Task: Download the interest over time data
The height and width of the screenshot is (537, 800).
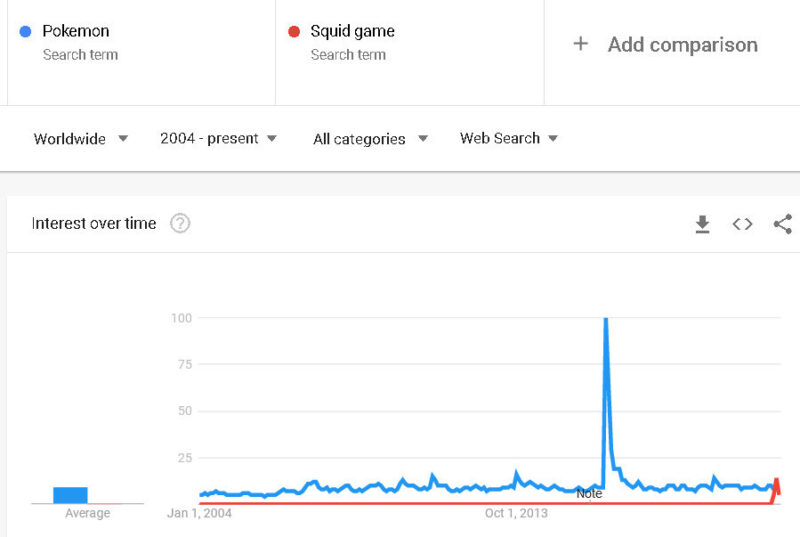Action: pyautogui.click(x=703, y=224)
